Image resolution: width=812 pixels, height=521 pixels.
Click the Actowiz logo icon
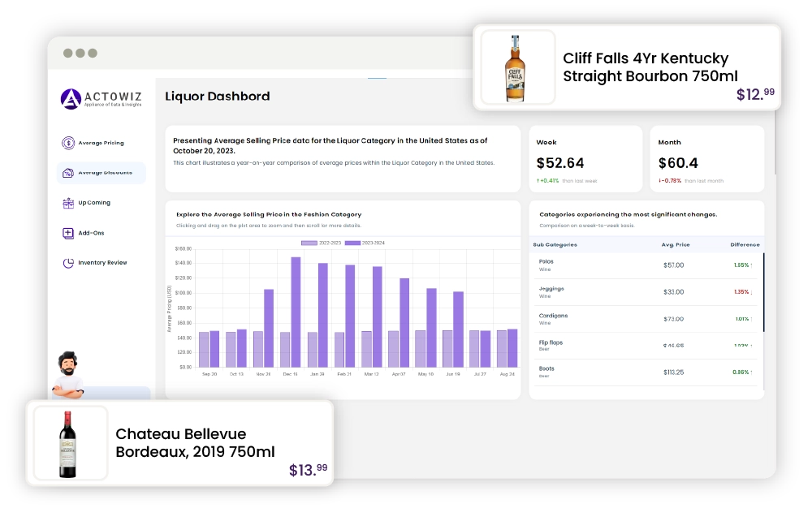click(x=71, y=99)
